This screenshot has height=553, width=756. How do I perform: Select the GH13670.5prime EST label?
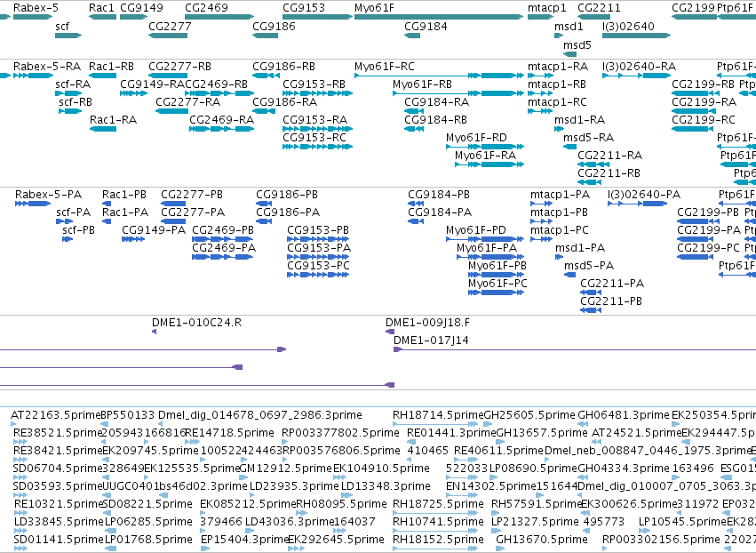541,540
